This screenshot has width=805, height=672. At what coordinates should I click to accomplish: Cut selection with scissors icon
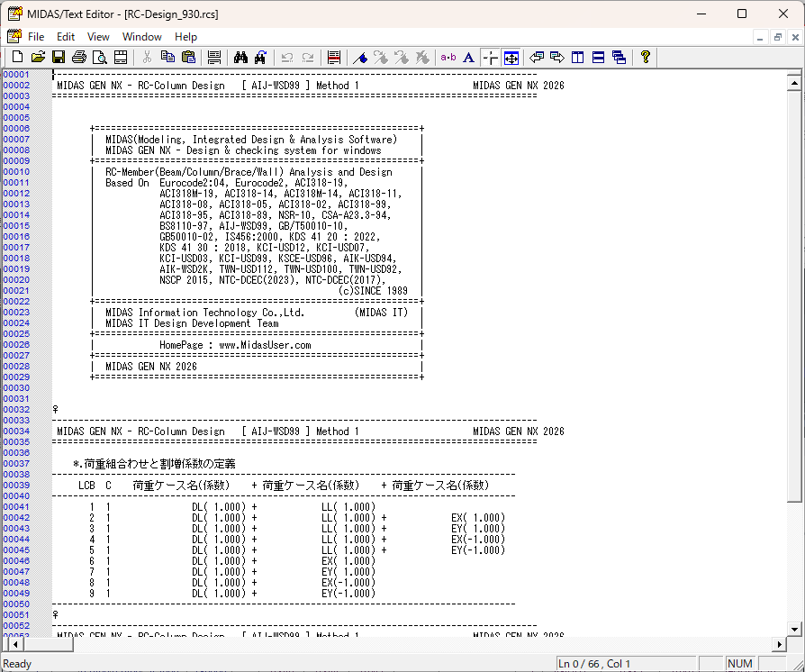click(147, 57)
